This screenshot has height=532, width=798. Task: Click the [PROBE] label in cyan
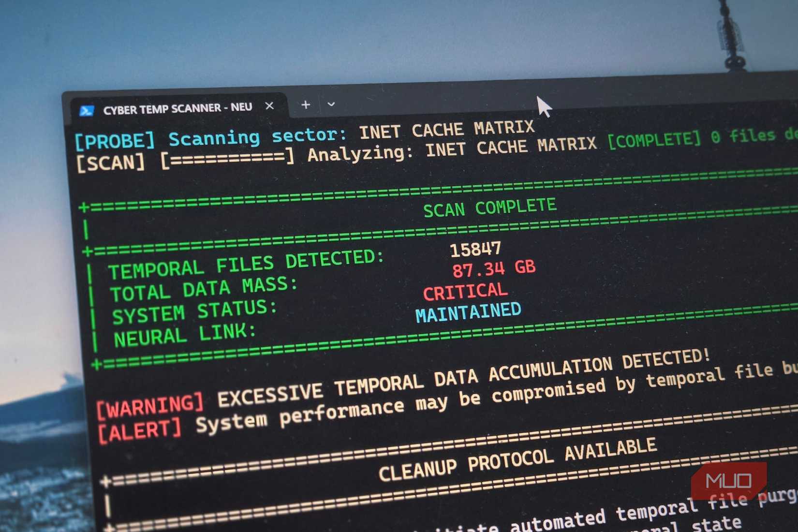pyautogui.click(x=115, y=140)
